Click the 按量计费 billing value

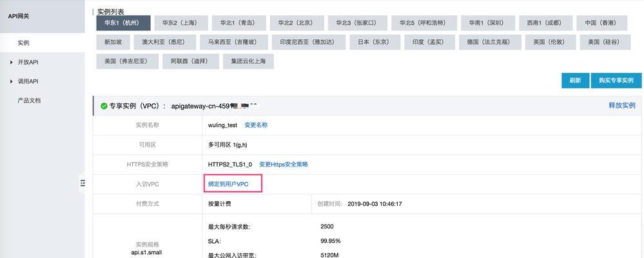tap(219, 204)
